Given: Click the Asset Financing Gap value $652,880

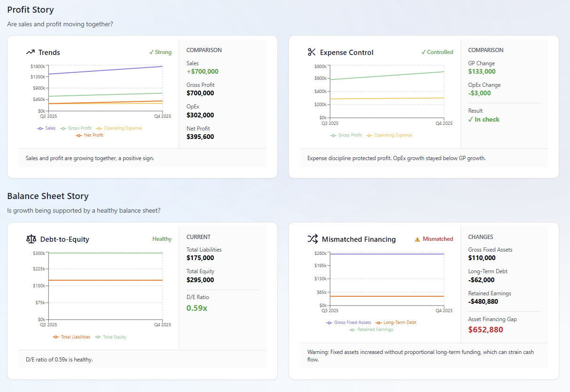Looking at the screenshot, I should (486, 330).
